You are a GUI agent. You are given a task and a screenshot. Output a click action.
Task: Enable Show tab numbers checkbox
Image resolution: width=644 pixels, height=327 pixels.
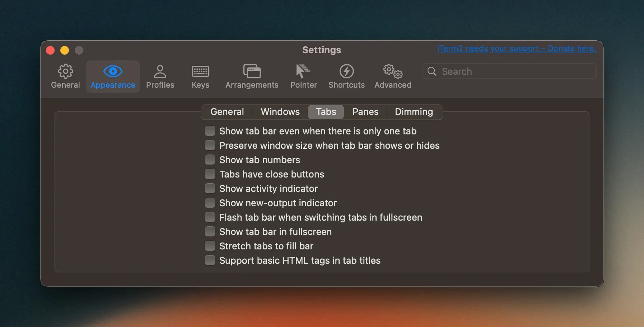pos(210,160)
